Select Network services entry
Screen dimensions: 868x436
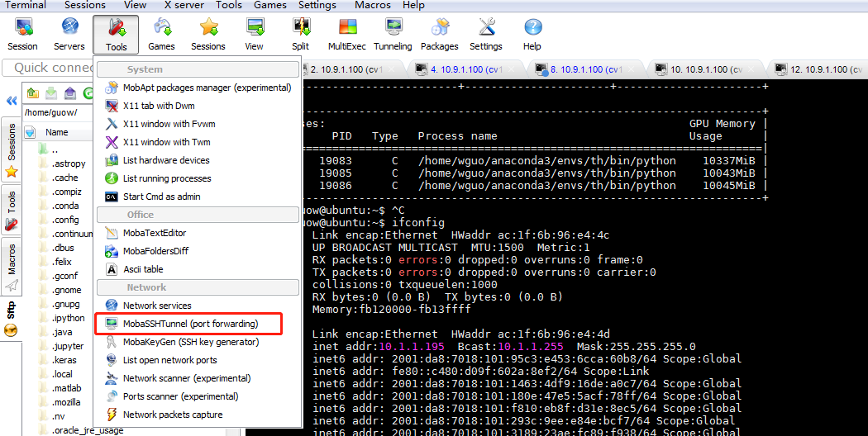click(x=198, y=306)
